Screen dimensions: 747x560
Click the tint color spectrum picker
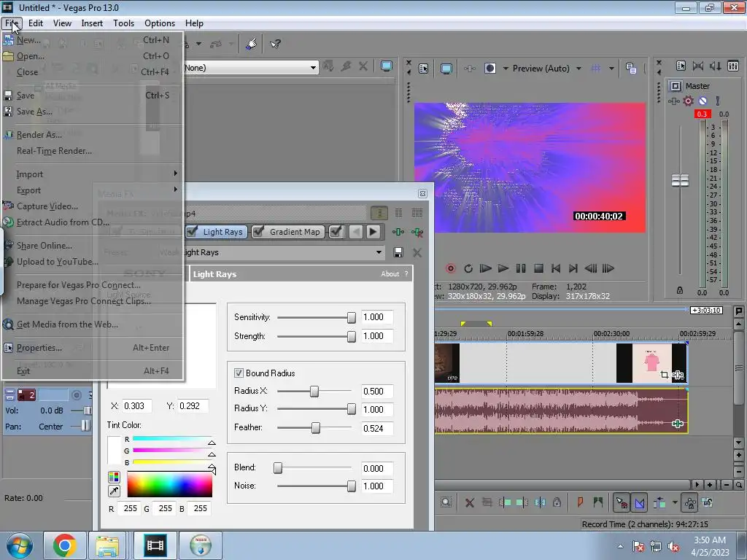(x=169, y=485)
